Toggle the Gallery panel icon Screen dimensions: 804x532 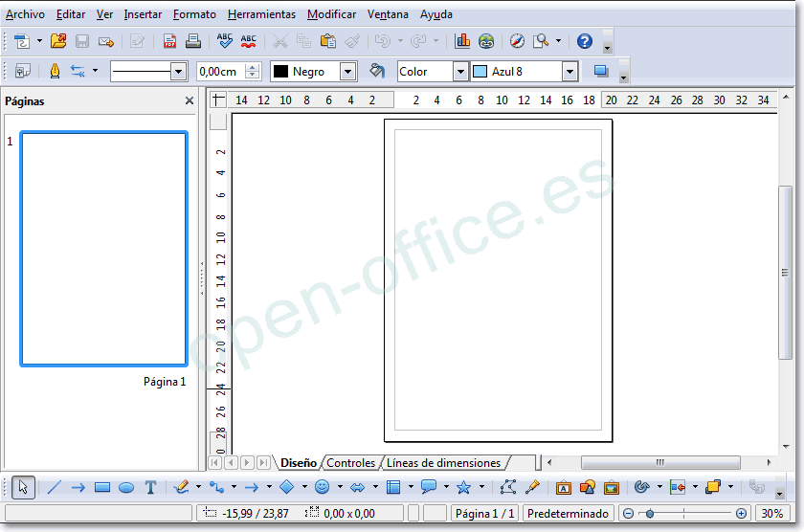coord(612,487)
